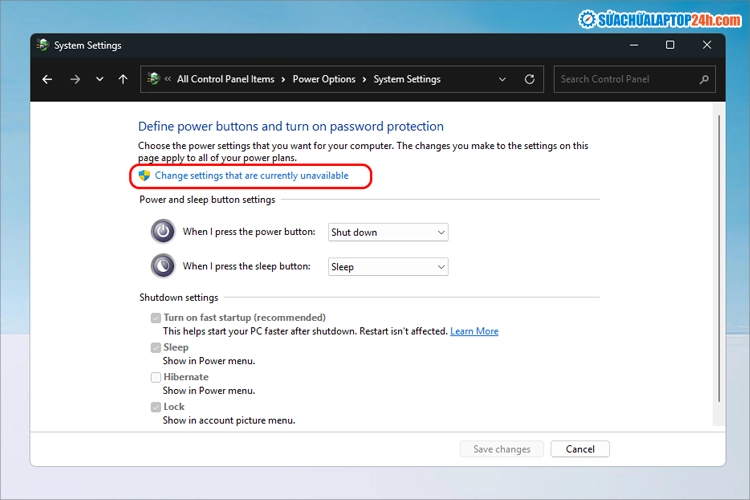
Task: Toggle the Sleep power menu checkbox
Action: click(x=155, y=347)
